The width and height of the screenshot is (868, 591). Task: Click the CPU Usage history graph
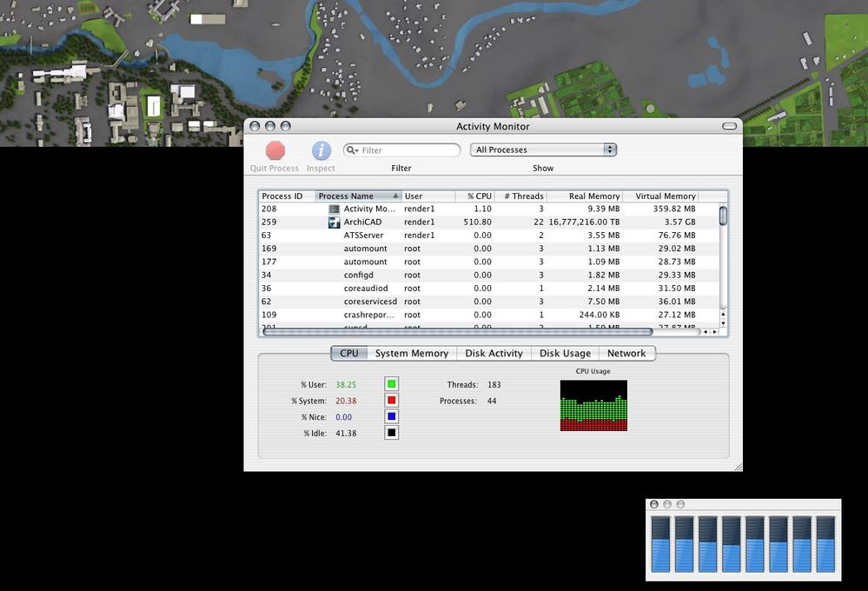[x=593, y=406]
